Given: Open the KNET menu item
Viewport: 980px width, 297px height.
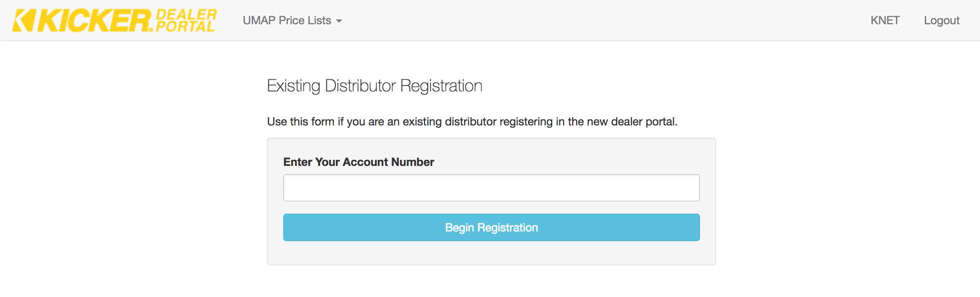Looking at the screenshot, I should point(885,20).
